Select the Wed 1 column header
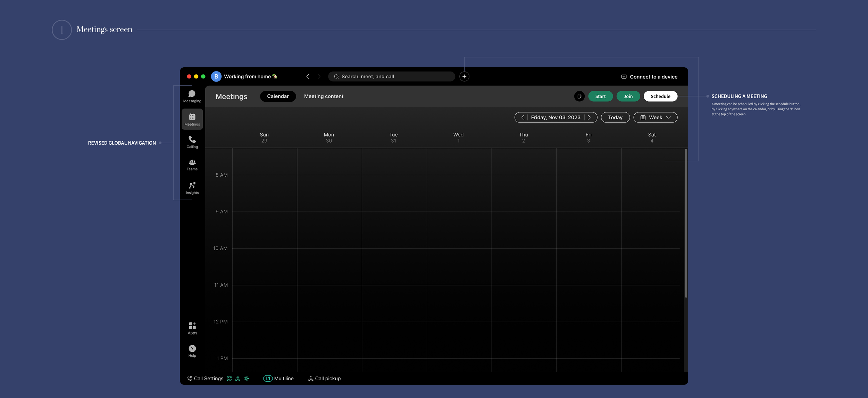Viewport: 868px width, 398px height. (x=458, y=137)
